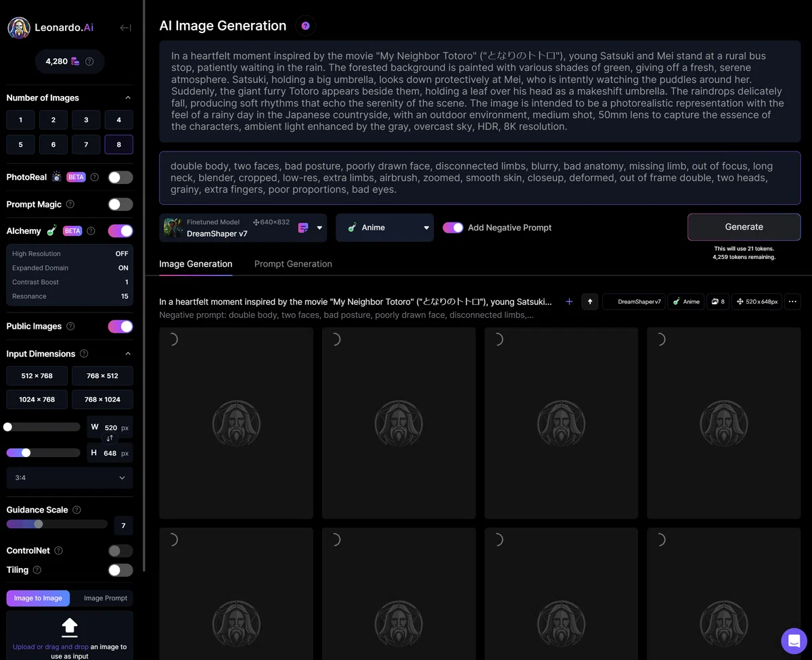Enable the Tiling toggle

click(x=120, y=570)
